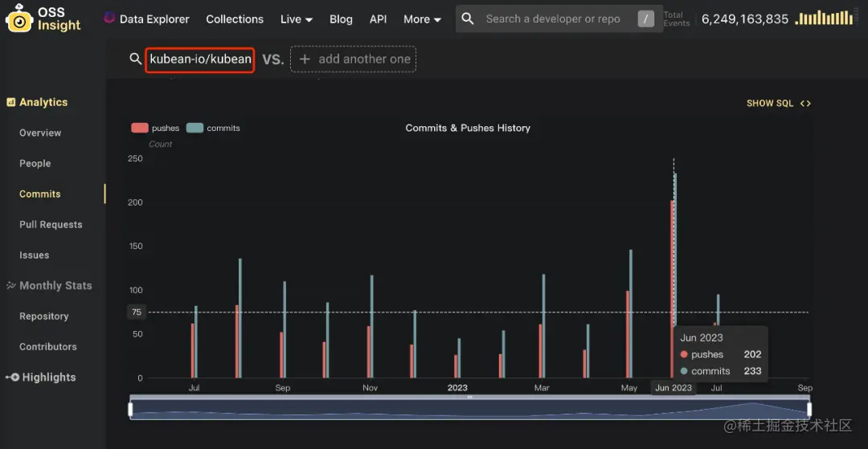The width and height of the screenshot is (868, 449).
Task: Click SHOW SQL button
Action: tap(778, 104)
